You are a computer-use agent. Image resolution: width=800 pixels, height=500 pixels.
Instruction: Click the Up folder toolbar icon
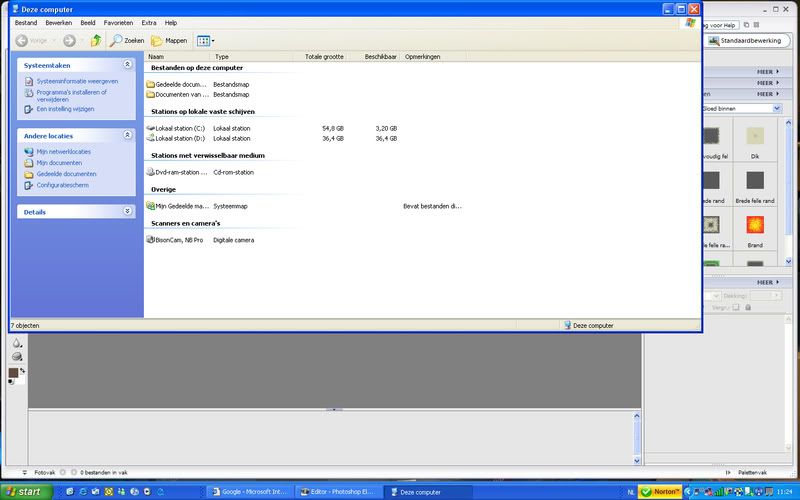(96, 40)
